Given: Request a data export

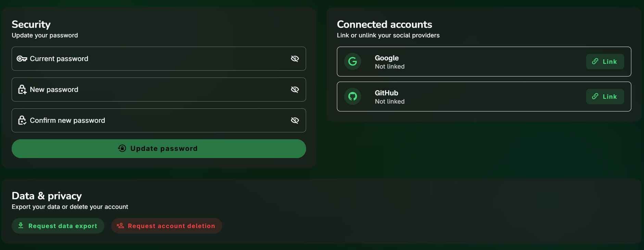Looking at the screenshot, I should coord(58,226).
